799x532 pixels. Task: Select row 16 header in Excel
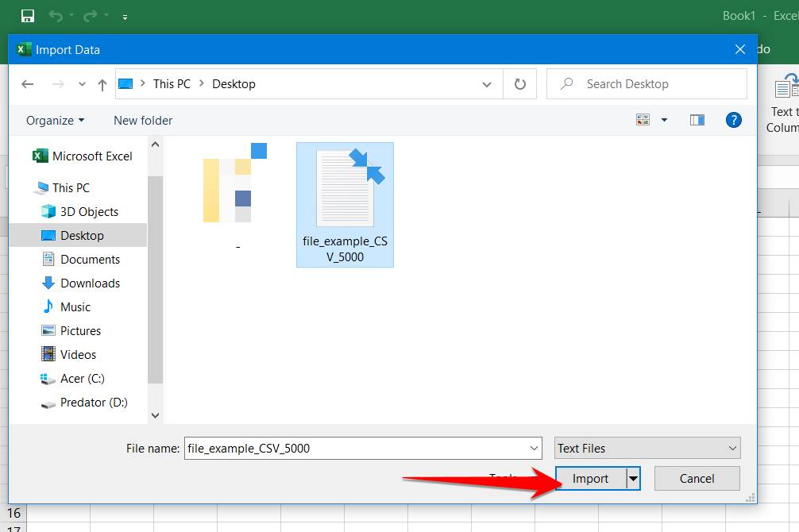pos(14,513)
